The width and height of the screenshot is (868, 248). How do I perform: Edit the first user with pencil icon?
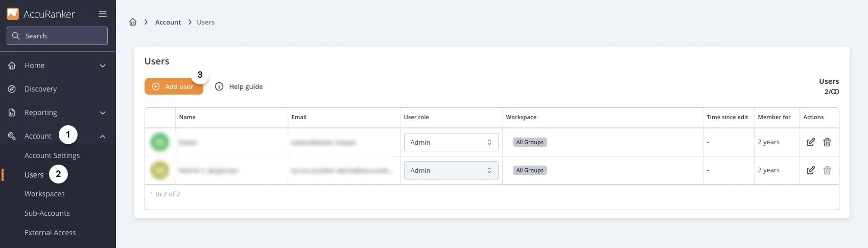(810, 142)
